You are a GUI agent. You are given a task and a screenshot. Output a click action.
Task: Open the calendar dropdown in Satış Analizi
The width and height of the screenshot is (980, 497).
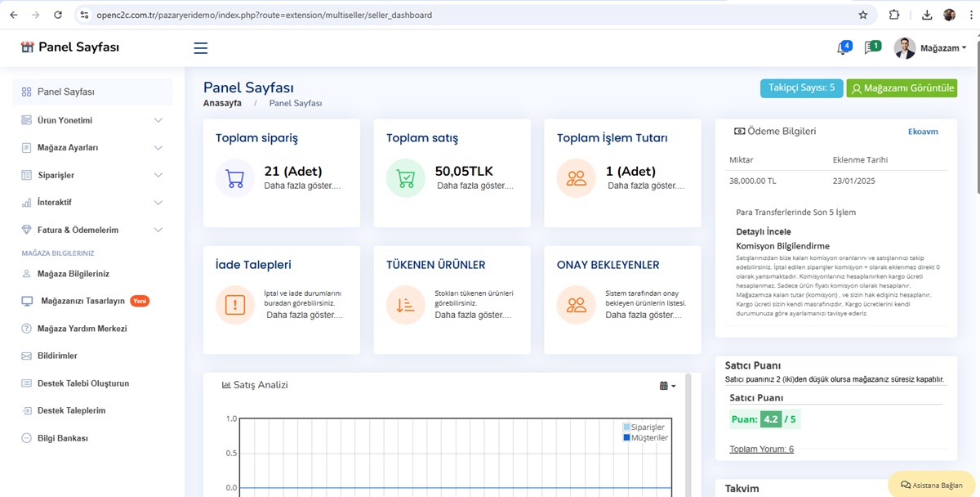point(667,386)
